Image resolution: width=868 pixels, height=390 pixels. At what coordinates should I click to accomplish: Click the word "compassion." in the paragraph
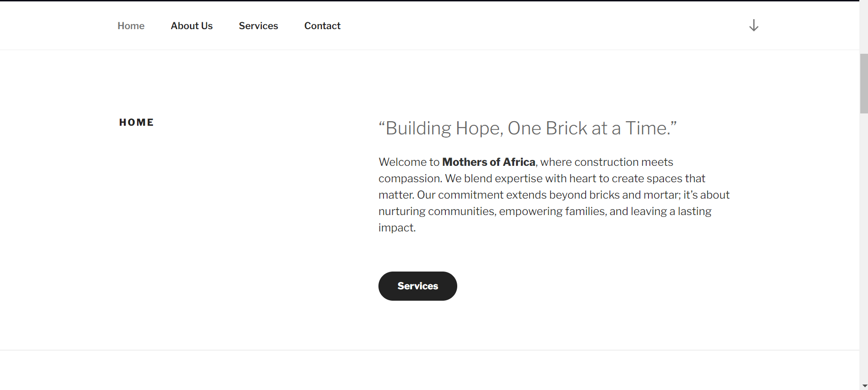click(x=410, y=179)
